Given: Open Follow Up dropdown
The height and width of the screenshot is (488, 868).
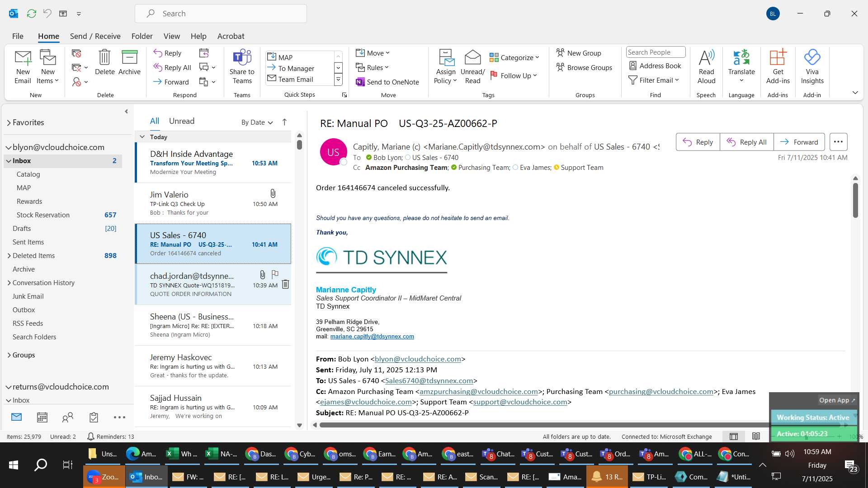Looking at the screenshot, I should click(x=514, y=75).
